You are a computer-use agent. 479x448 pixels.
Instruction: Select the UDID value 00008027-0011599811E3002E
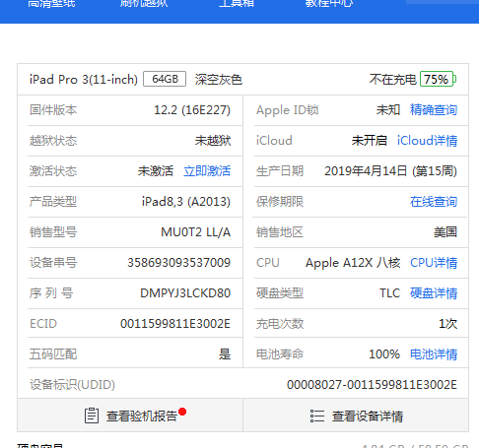pos(372,385)
